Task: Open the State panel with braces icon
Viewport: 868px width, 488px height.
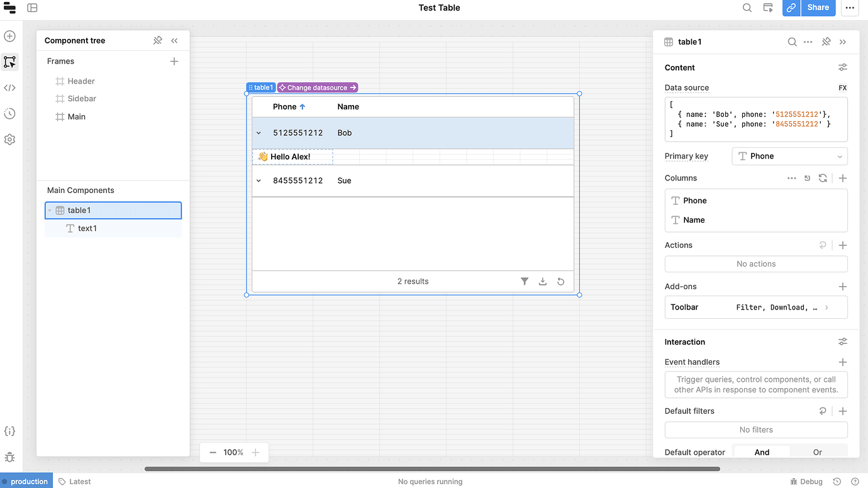Action: [9, 431]
